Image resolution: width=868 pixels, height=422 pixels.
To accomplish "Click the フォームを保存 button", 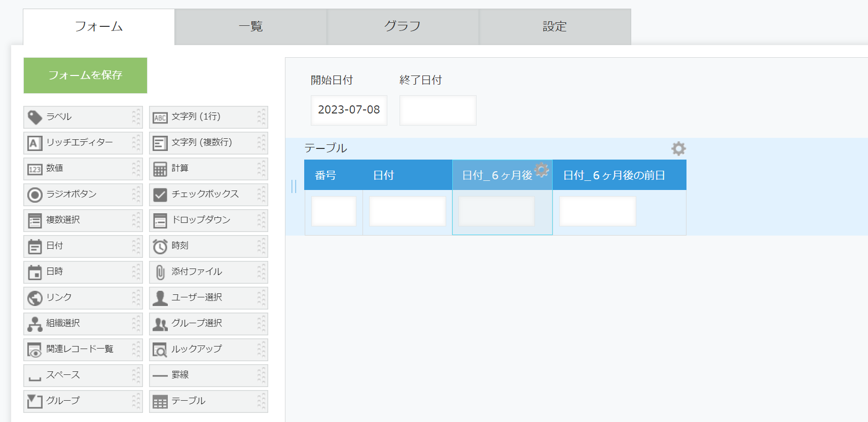I will click(85, 75).
